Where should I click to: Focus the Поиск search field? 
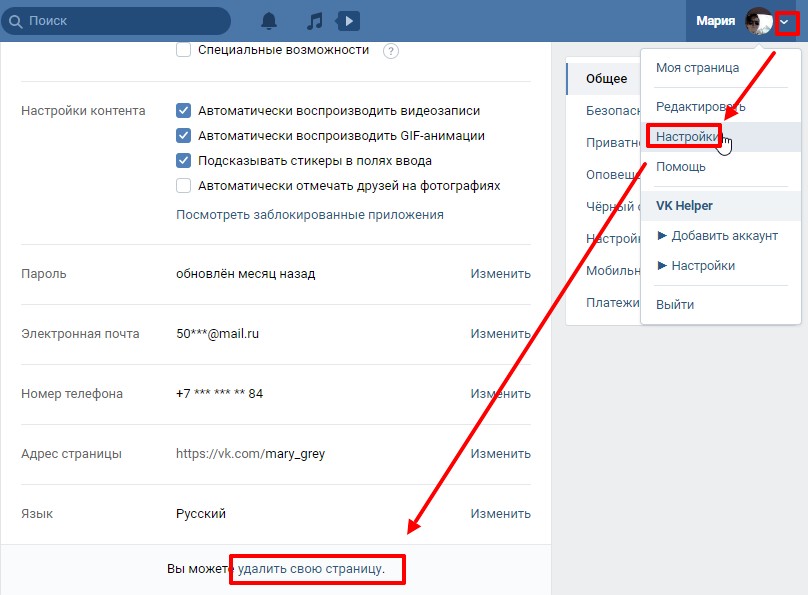tap(116, 21)
